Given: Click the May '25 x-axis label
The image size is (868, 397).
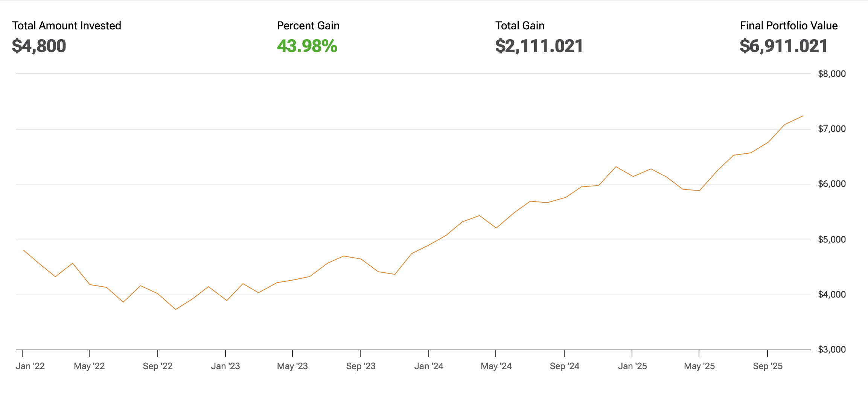Looking at the screenshot, I should point(699,366).
